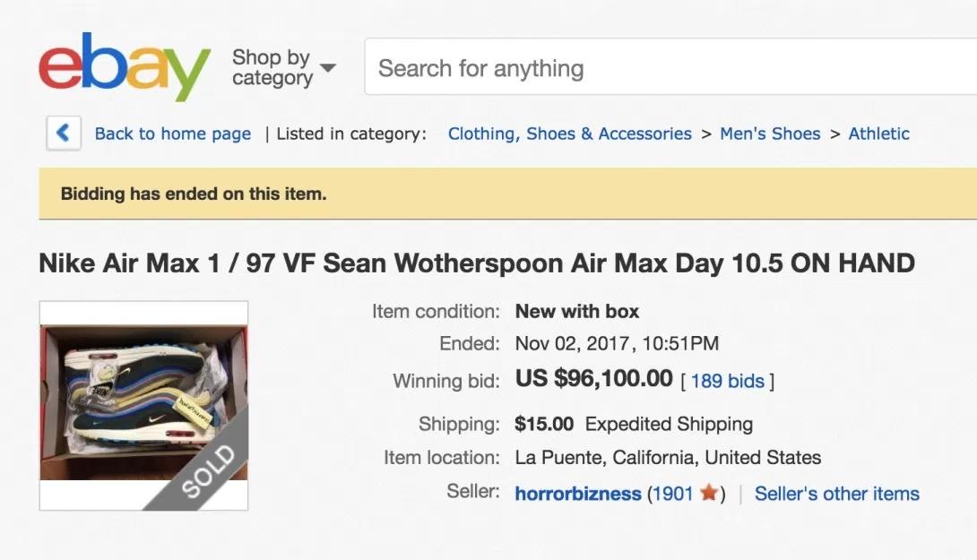Click the Nike Air Max listing title

point(477,263)
